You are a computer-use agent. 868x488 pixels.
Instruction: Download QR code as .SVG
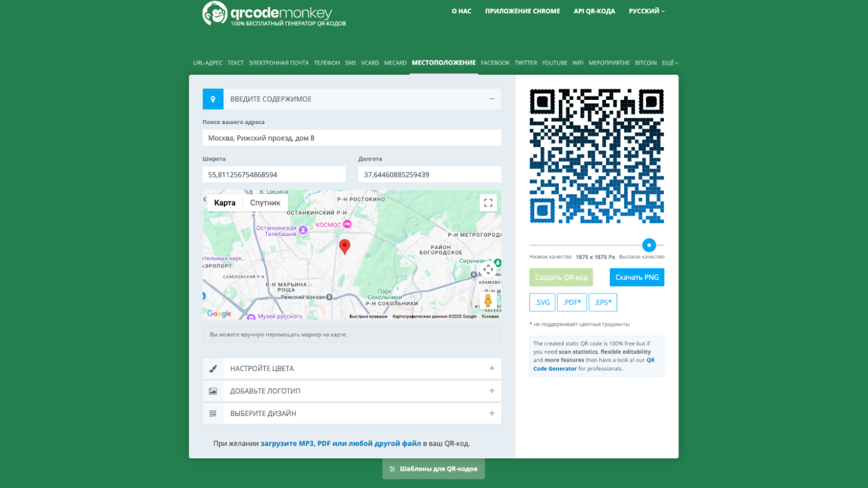[x=542, y=302]
